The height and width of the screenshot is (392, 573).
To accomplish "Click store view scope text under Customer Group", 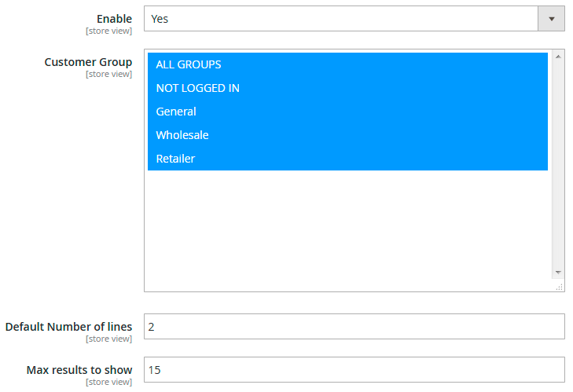I will click(x=108, y=75).
